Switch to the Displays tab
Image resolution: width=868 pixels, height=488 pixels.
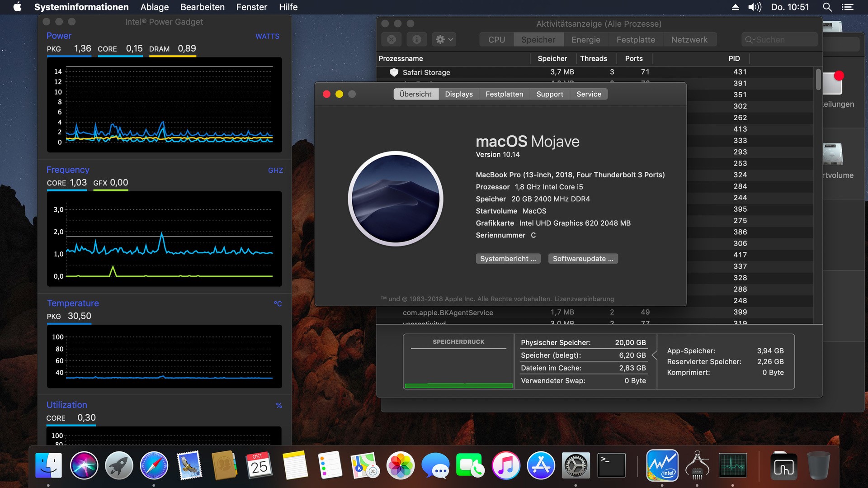[458, 94]
